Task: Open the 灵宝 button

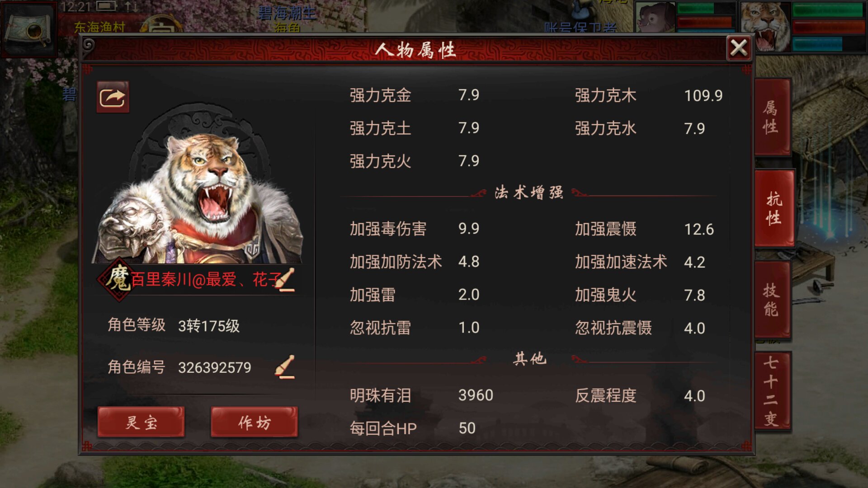Action: pyautogui.click(x=141, y=422)
